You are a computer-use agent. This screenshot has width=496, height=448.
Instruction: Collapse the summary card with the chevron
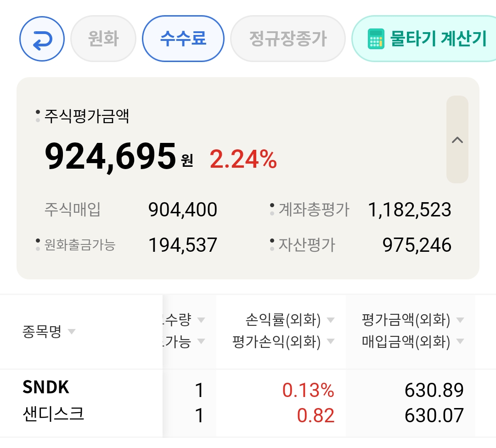tap(457, 140)
